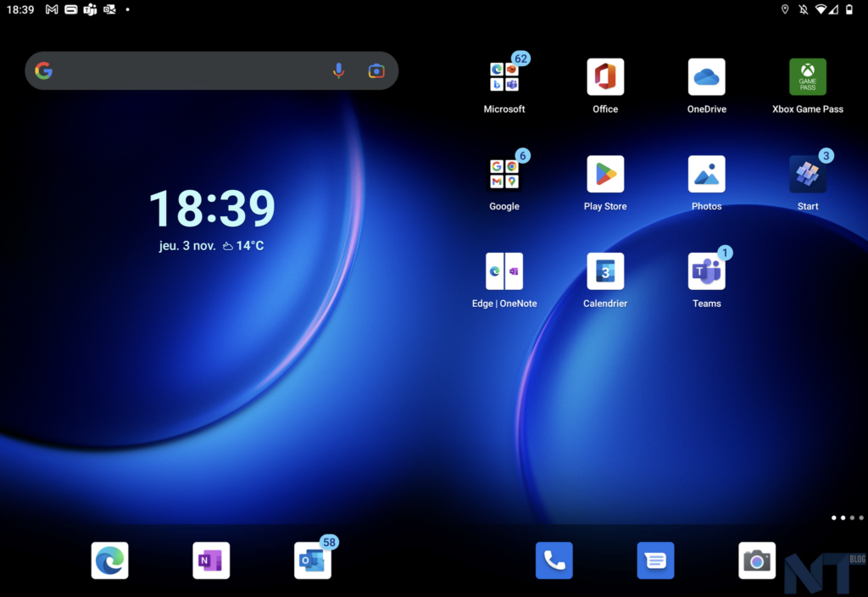
Task: Launch the Camera app from the dock
Action: point(757,561)
